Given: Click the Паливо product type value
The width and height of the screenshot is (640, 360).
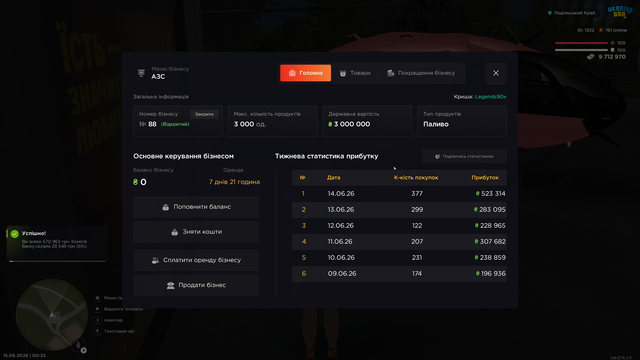Looking at the screenshot, I should pyautogui.click(x=436, y=124).
